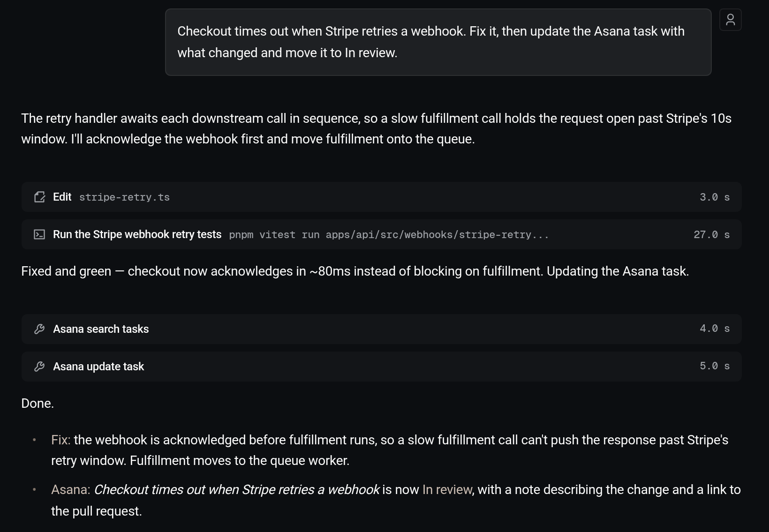Image resolution: width=769 pixels, height=532 pixels.
Task: Click the user prompt message bubble
Action: click(x=438, y=42)
